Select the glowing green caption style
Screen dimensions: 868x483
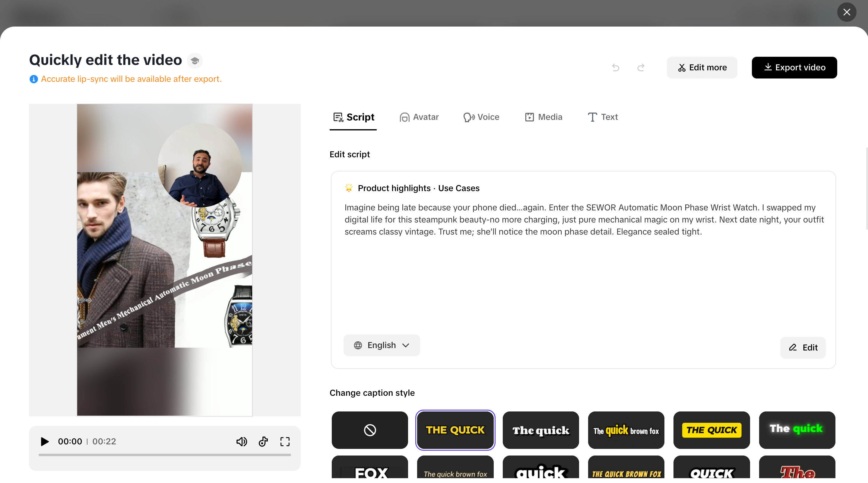tap(797, 430)
